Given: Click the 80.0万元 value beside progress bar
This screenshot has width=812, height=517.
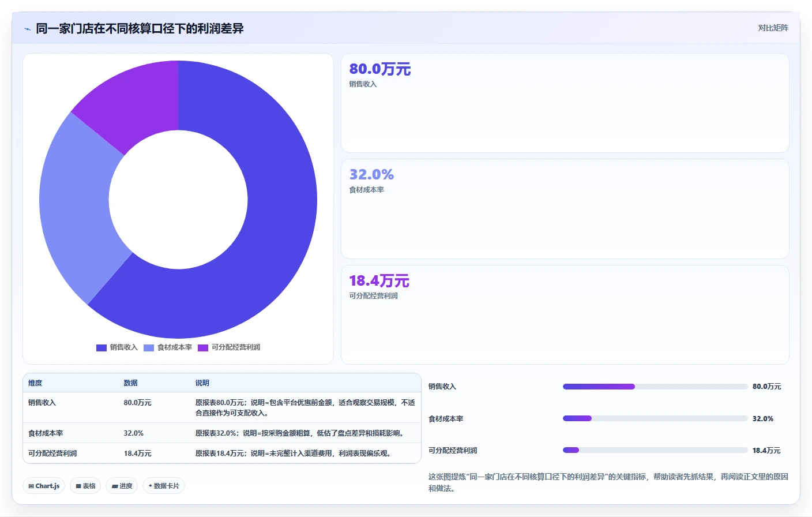Looking at the screenshot, I should [x=766, y=387].
